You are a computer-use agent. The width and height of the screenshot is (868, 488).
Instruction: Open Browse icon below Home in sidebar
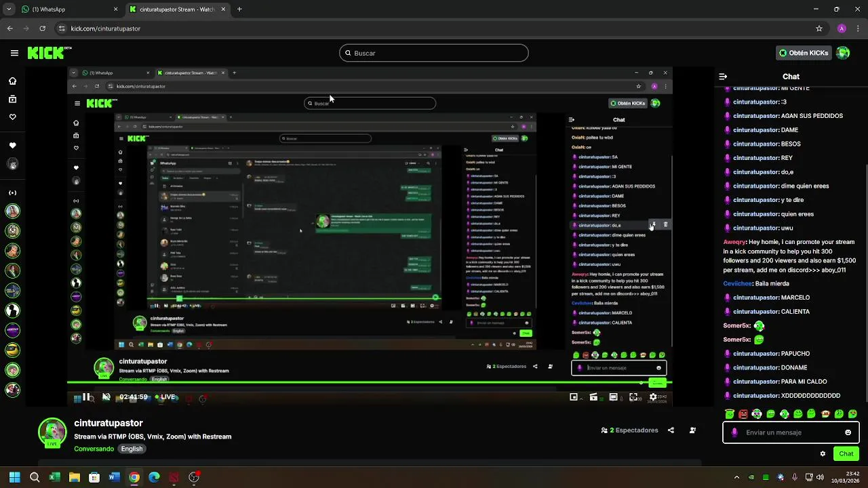pyautogui.click(x=12, y=99)
